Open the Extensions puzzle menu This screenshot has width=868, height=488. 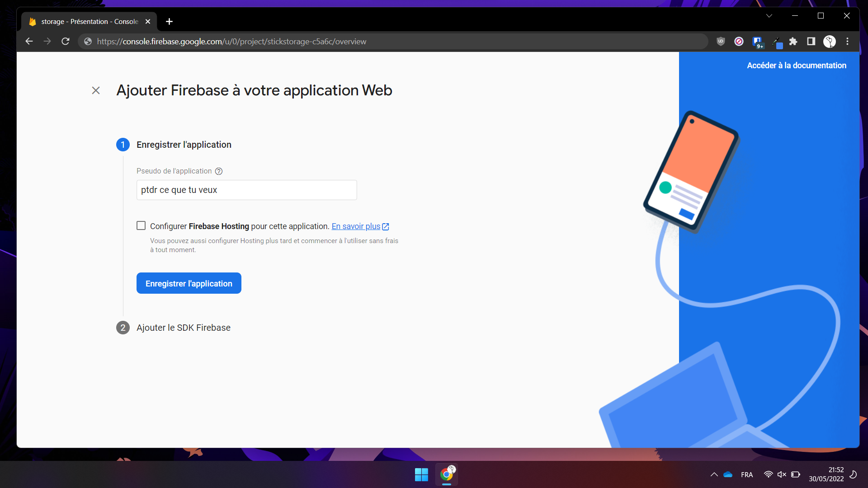(x=793, y=42)
